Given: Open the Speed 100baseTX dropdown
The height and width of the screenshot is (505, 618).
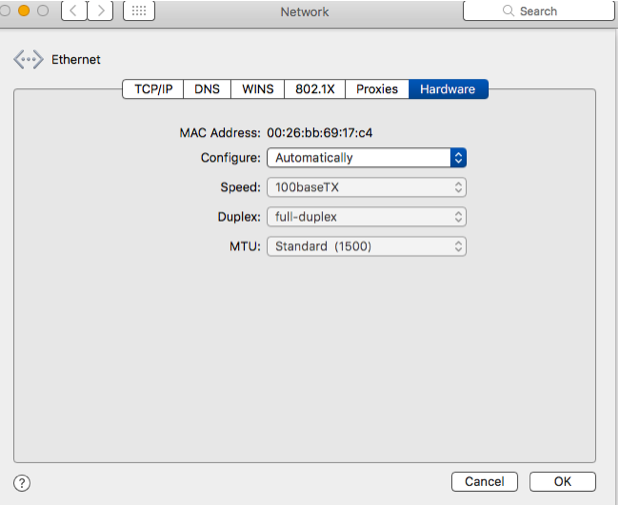Looking at the screenshot, I should pyautogui.click(x=367, y=187).
